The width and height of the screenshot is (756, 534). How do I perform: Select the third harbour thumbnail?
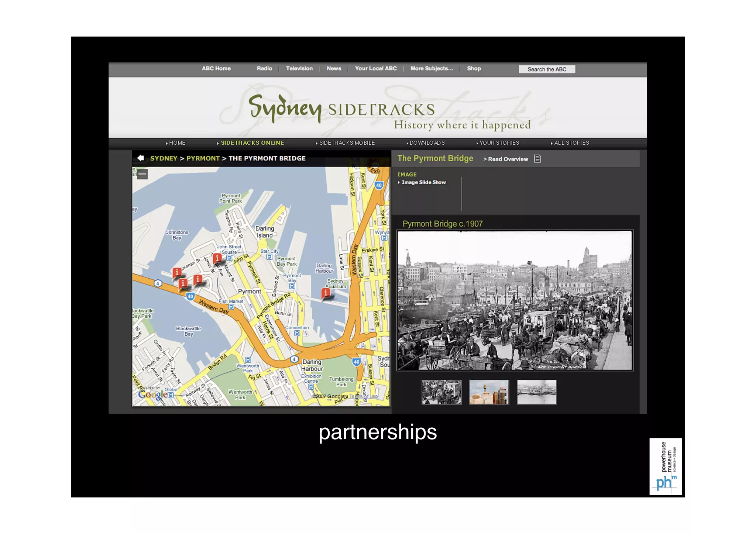(537, 392)
